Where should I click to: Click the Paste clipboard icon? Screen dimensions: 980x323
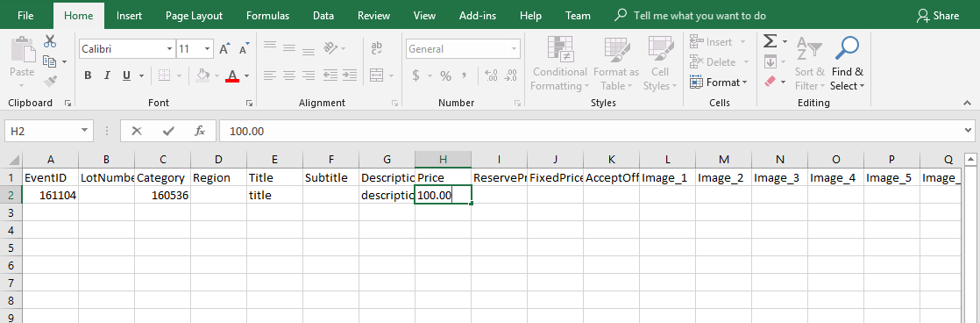point(22,49)
